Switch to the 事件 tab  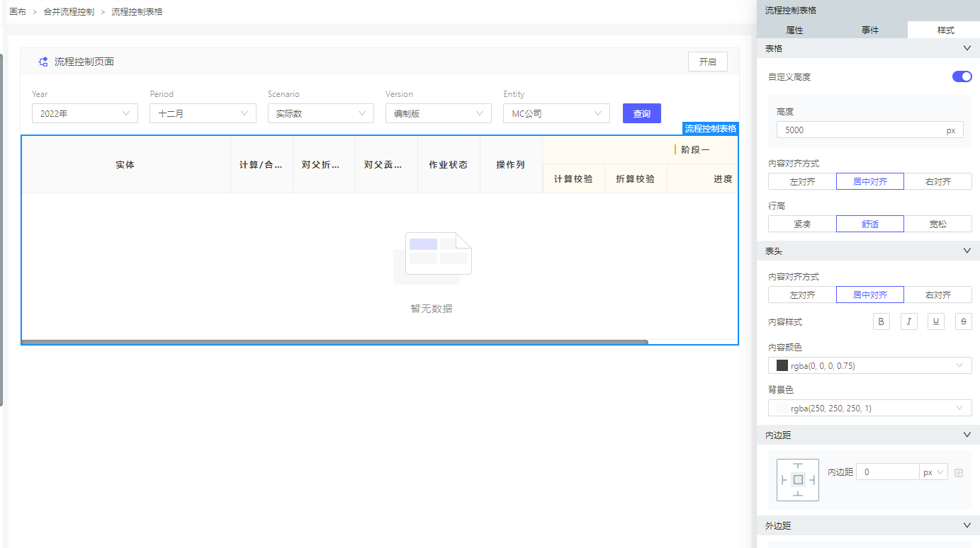[870, 30]
